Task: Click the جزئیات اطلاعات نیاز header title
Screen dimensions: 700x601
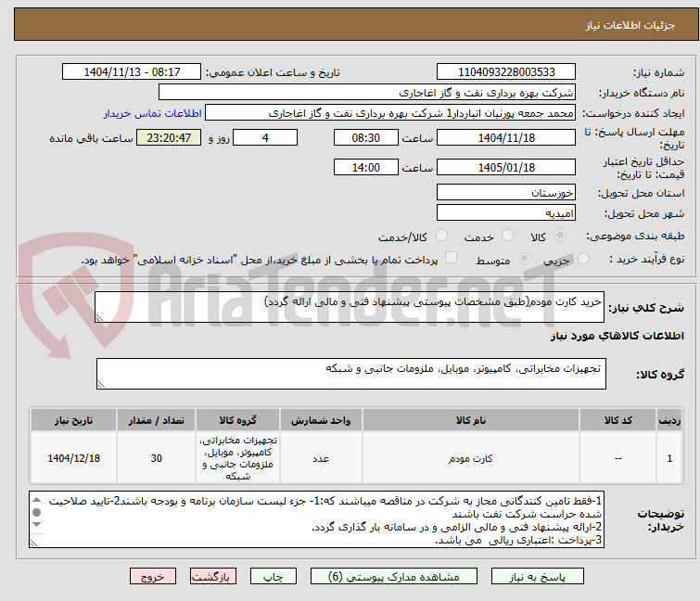Action: coord(630,25)
